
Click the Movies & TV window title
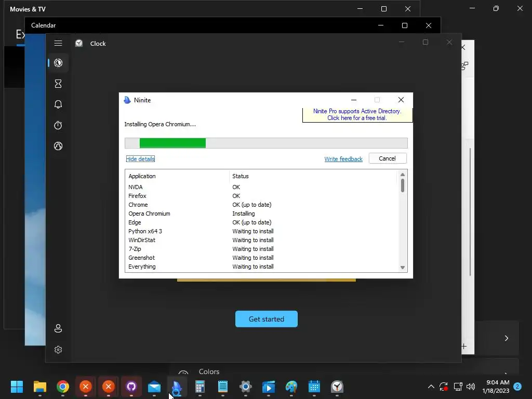point(28,9)
